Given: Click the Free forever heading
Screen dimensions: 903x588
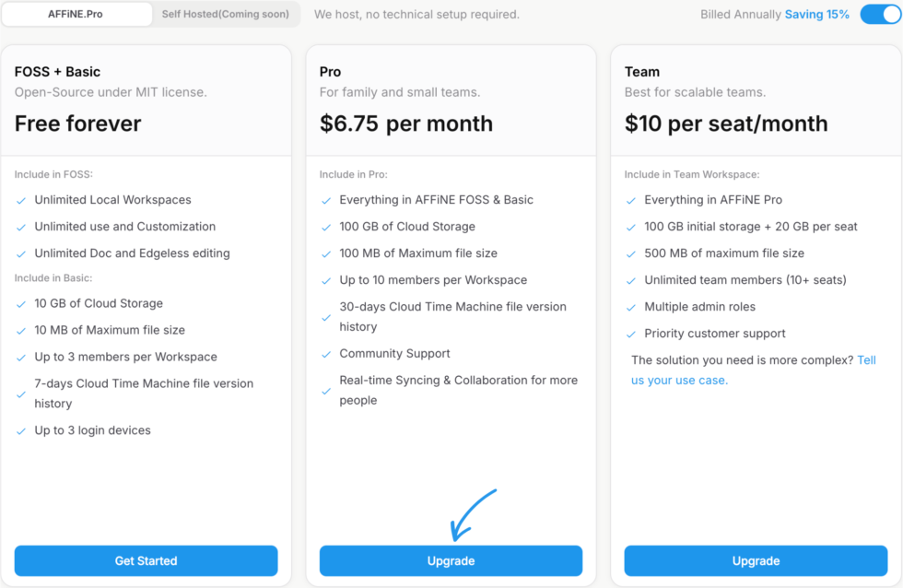Looking at the screenshot, I should point(77,123).
